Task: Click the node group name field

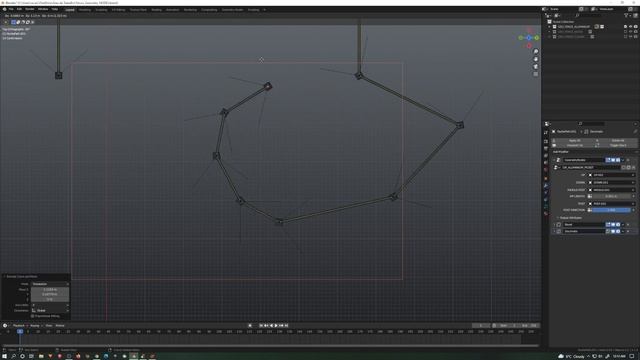Action: coord(591,167)
